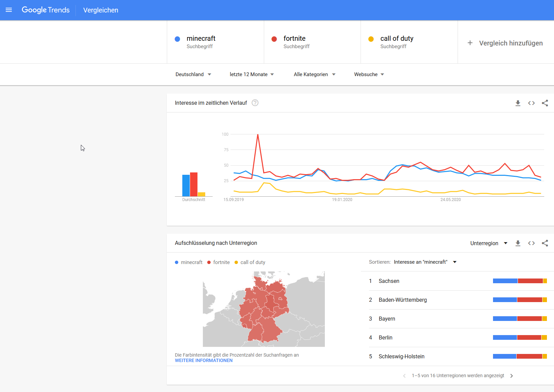Change the Websuche search type dropdown

coord(369,74)
